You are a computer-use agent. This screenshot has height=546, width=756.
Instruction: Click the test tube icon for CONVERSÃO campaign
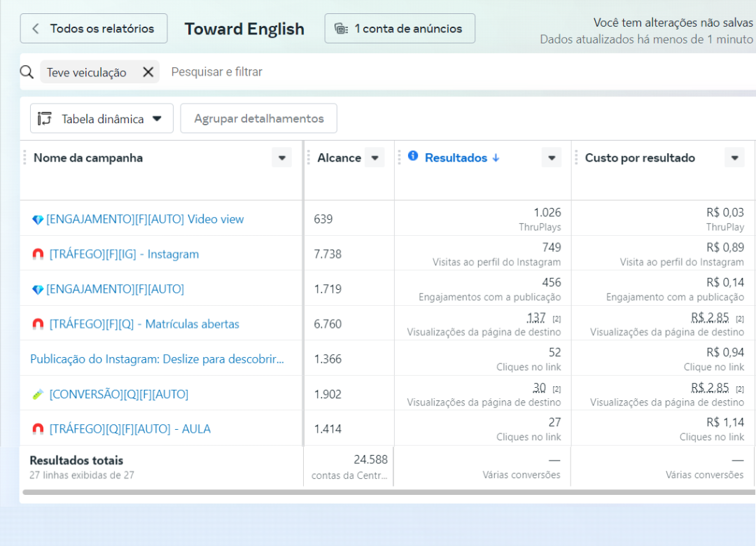click(x=38, y=395)
